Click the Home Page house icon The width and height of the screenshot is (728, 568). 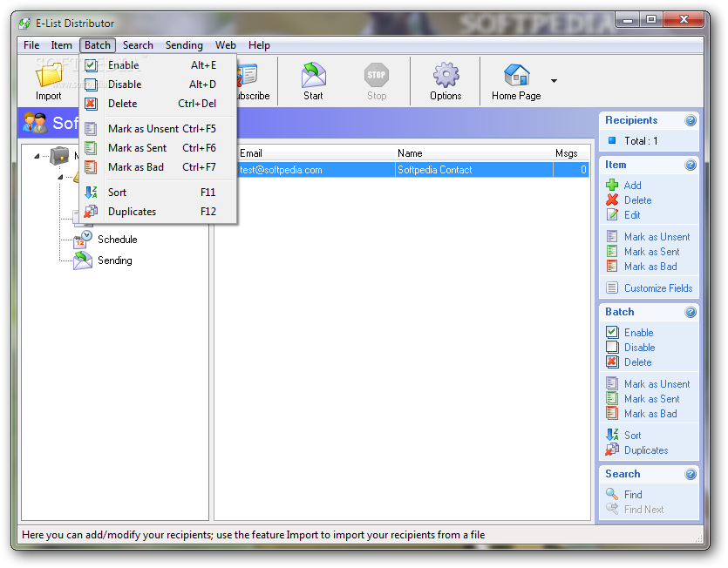516,75
